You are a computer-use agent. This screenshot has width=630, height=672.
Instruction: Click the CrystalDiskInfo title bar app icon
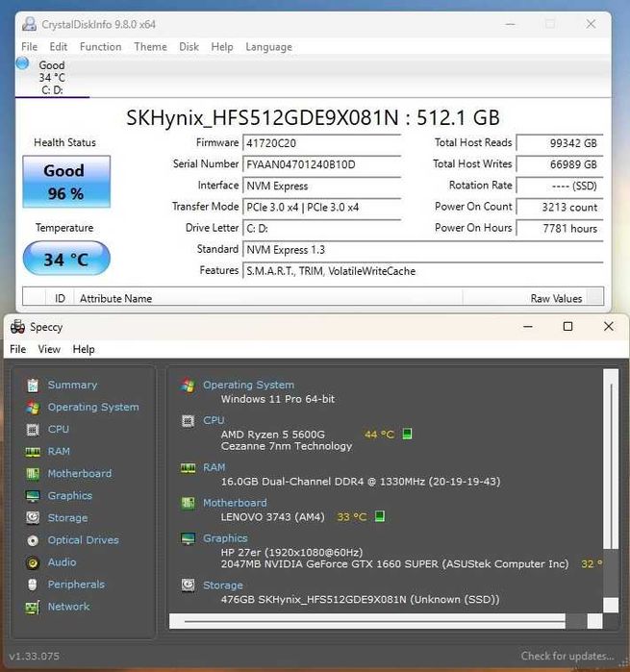[x=29, y=24]
